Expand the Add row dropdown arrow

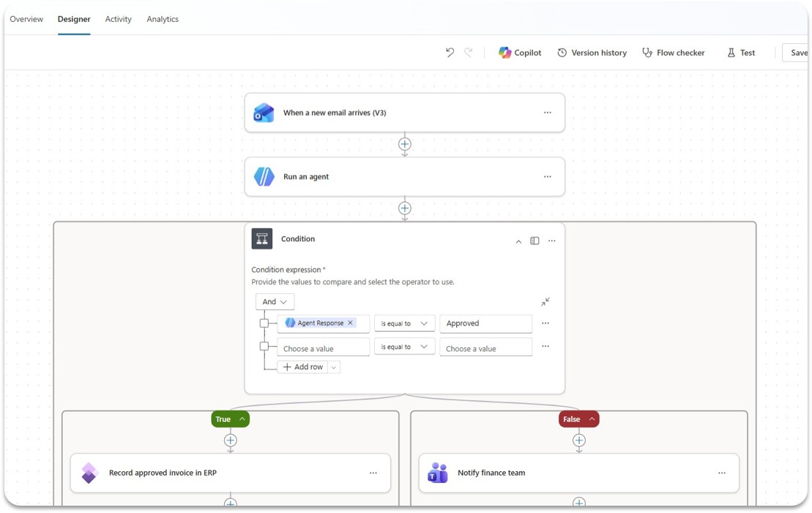coord(333,366)
